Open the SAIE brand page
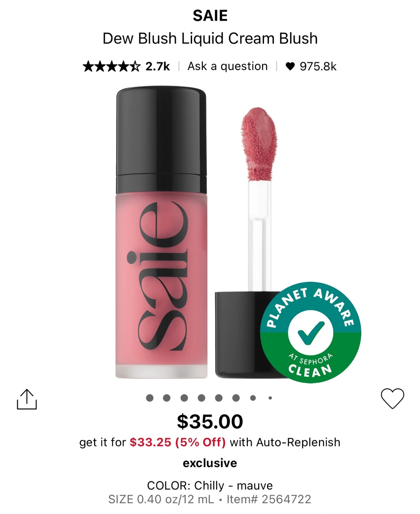The height and width of the screenshot is (514, 420). (x=210, y=16)
